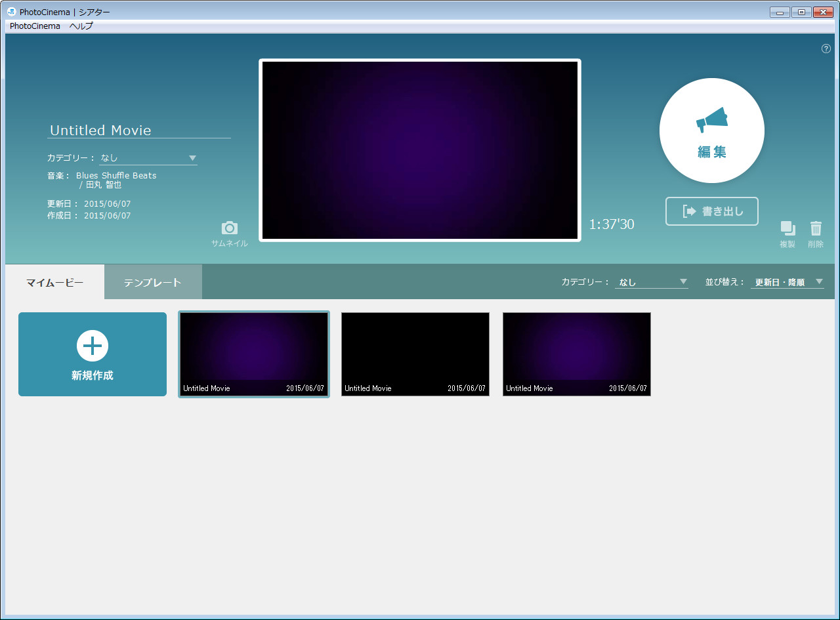840x620 pixels.
Task: Maximize the PhotoCinema window
Action: click(x=801, y=12)
